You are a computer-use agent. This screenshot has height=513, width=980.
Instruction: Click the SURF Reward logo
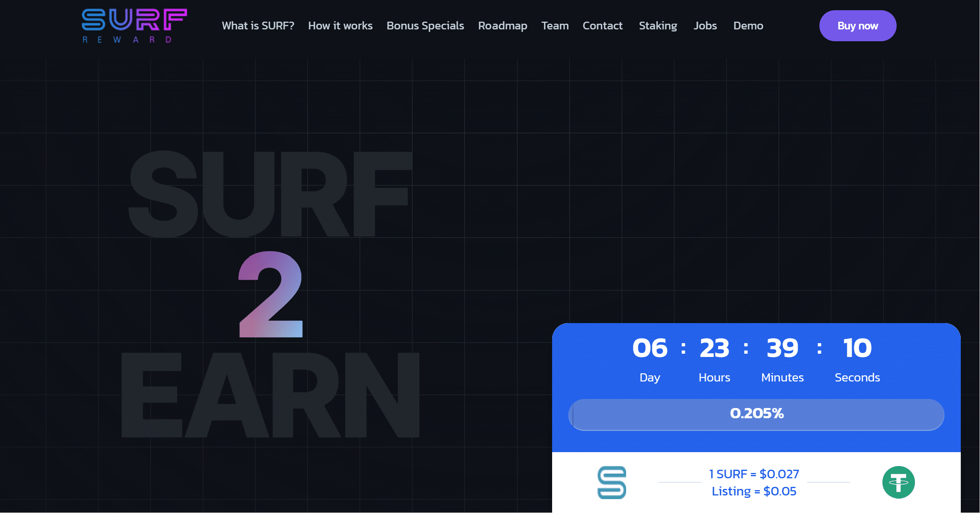pos(134,26)
